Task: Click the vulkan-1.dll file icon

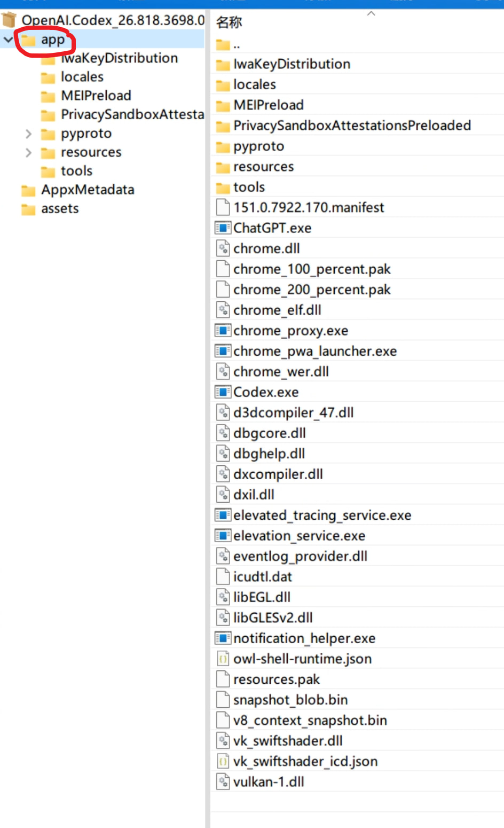Action: 223,782
